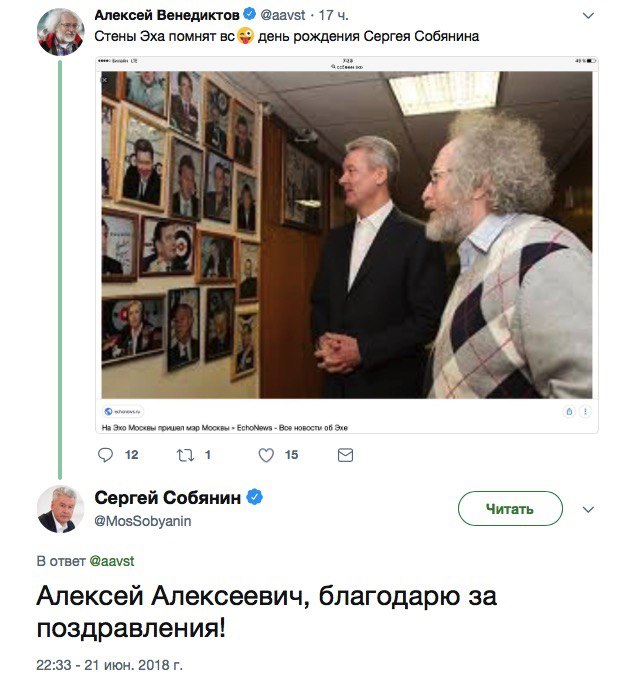Screen dimensions: 631x677
Task: Send tweet via envelope message icon
Action: (346, 455)
